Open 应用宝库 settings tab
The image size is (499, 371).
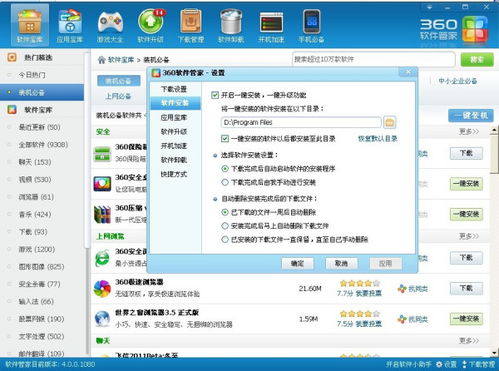pos(174,117)
